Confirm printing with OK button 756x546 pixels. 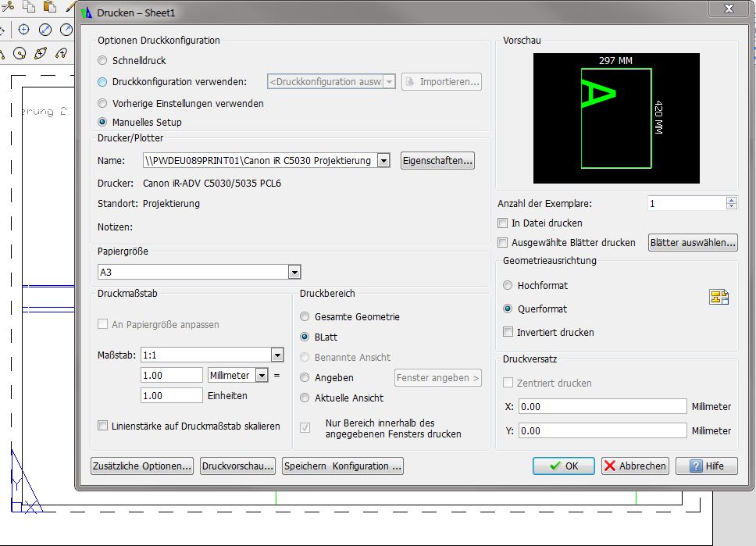(564, 466)
